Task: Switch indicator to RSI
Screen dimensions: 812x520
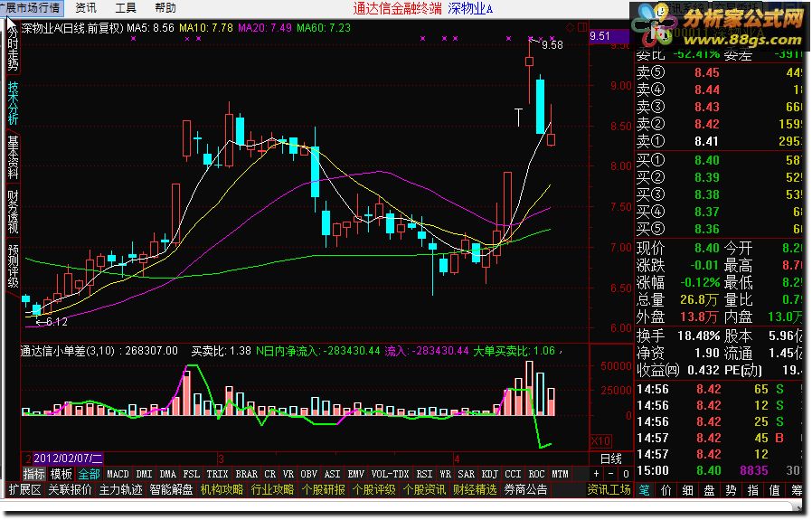Action: point(425,474)
